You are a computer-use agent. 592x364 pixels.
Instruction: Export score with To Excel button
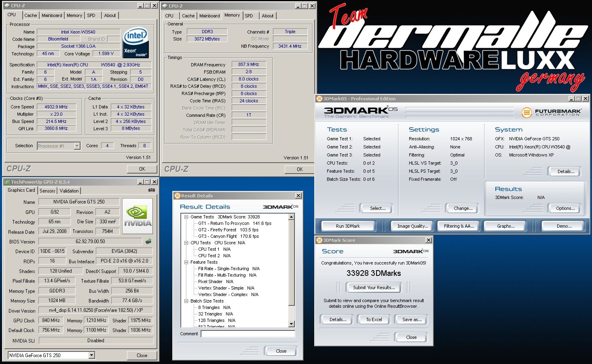374,320
